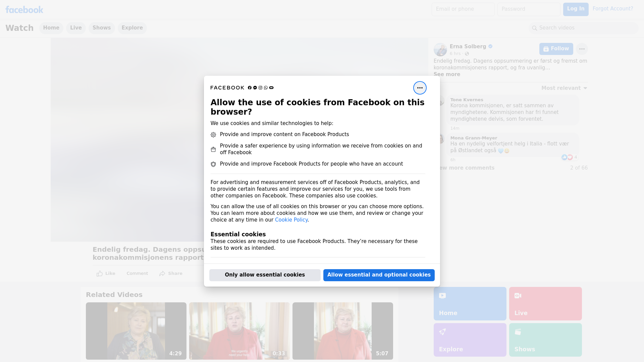This screenshot has height=362, width=644.
Task: Open the Most relevant comment sort dropdown
Action: point(564,88)
